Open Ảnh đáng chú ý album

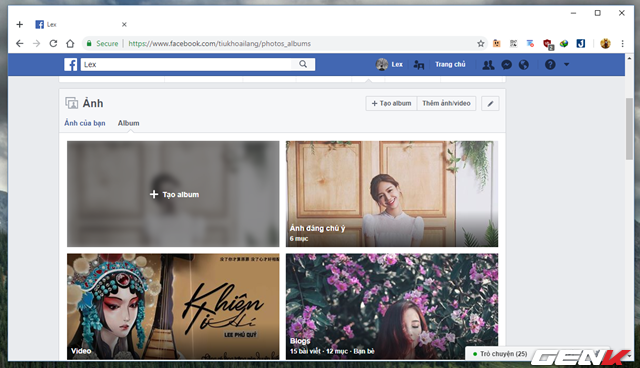pyautogui.click(x=392, y=194)
